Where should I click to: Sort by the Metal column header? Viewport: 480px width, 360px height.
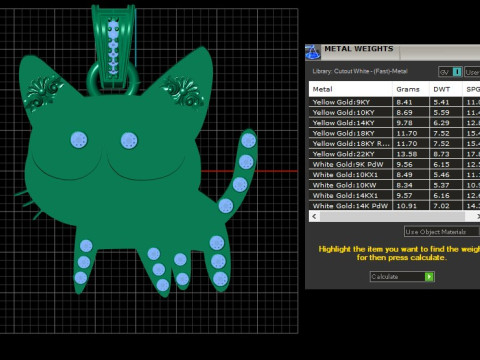351,89
